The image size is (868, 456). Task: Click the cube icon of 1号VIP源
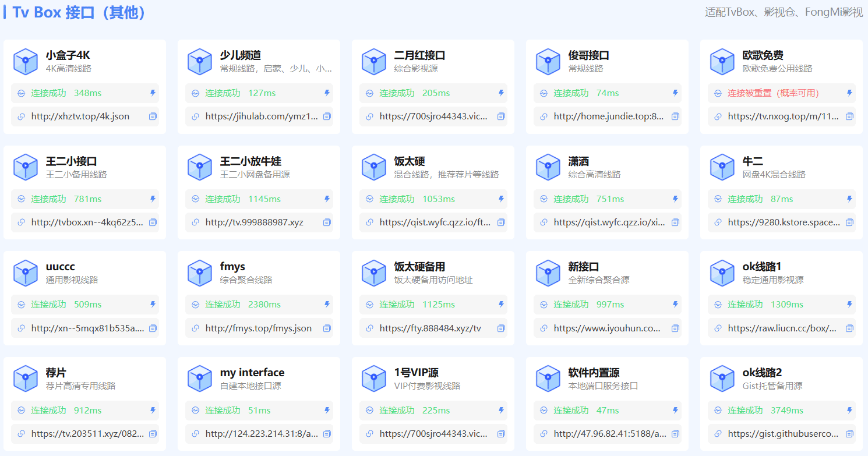pos(374,379)
